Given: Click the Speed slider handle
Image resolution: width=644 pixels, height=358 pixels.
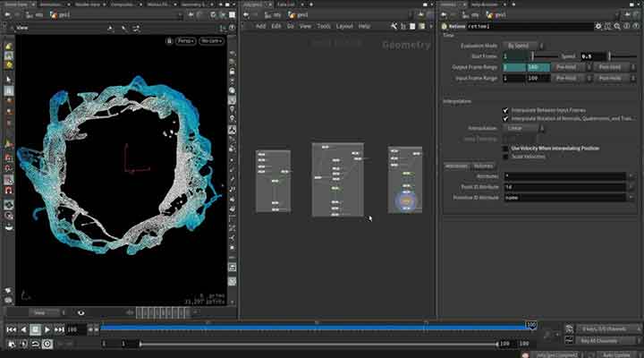Looking at the screenshot, I should coord(609,55).
